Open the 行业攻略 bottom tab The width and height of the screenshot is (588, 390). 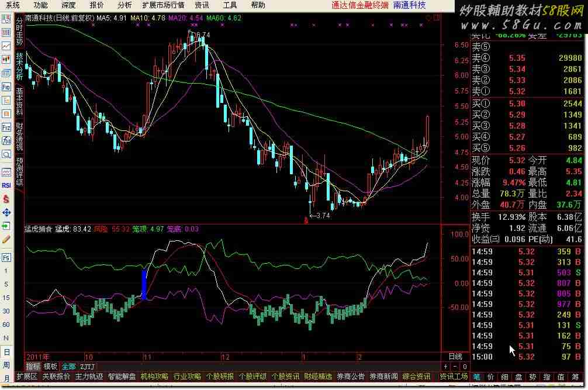pyautogui.click(x=187, y=377)
